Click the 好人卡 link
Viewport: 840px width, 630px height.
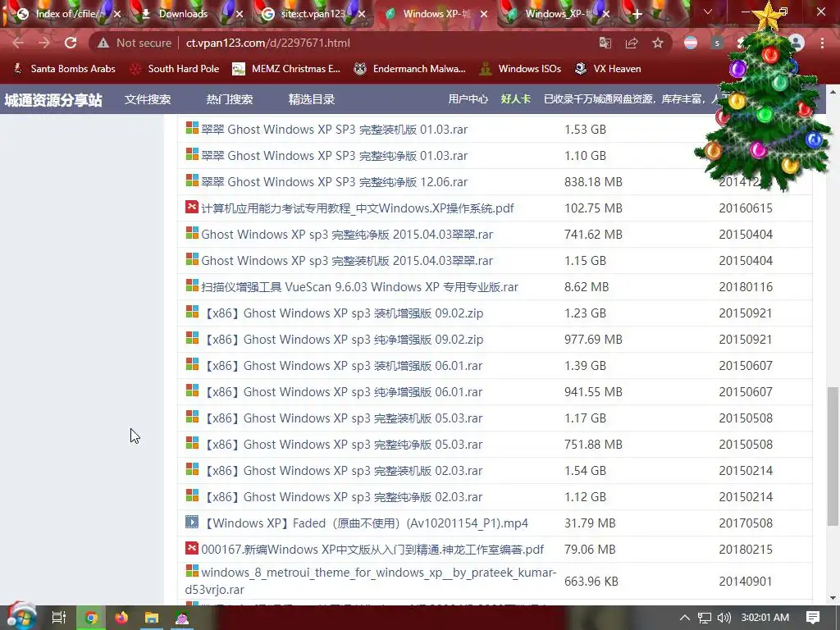pyautogui.click(x=515, y=99)
